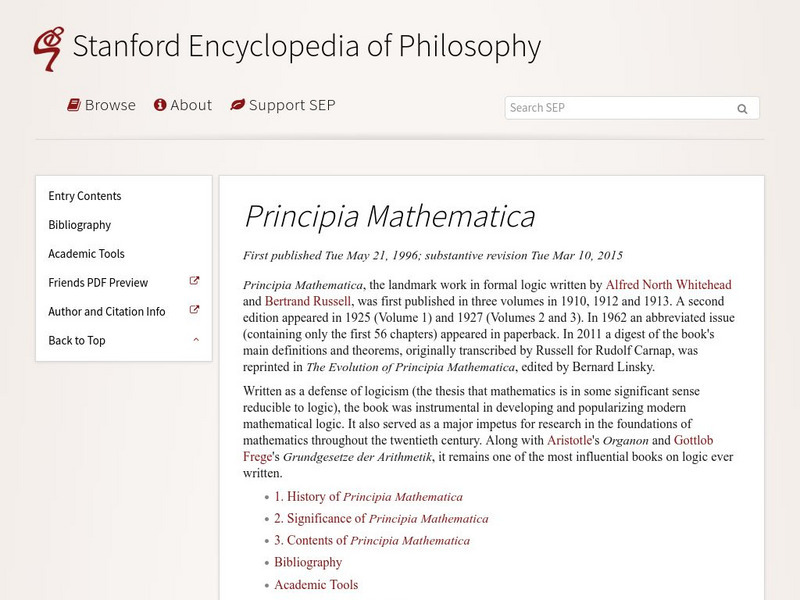Click the Support SEP leaf icon
800x600 pixels.
pos(237,105)
